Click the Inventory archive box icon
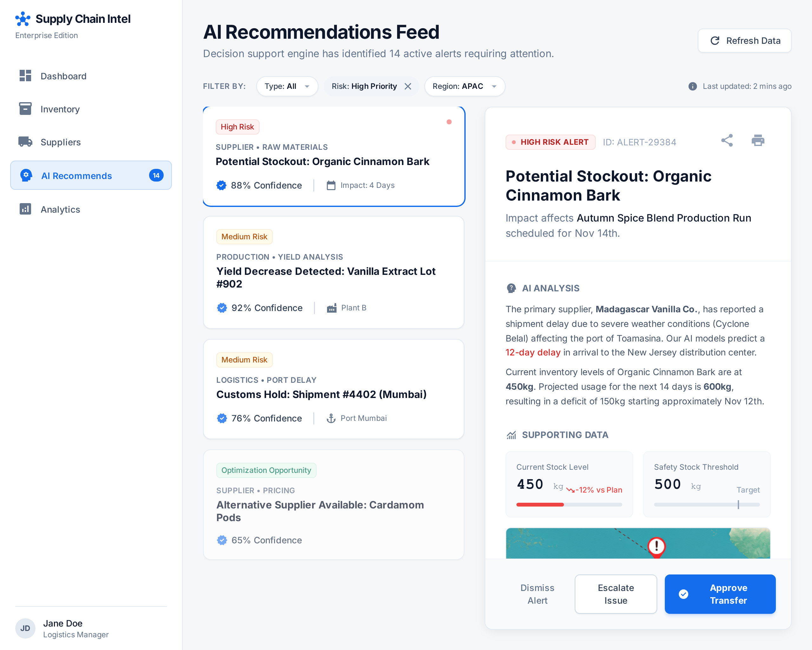This screenshot has height=650, width=812. [x=25, y=109]
